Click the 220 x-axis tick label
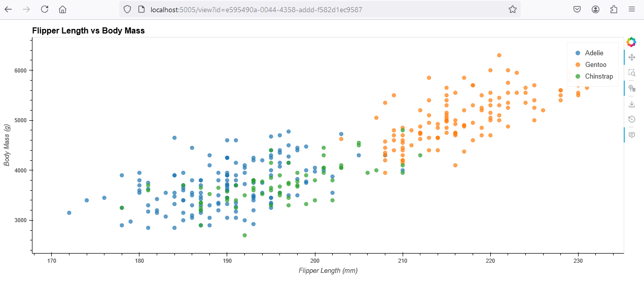Screen dimensions: 644x284 point(490,260)
